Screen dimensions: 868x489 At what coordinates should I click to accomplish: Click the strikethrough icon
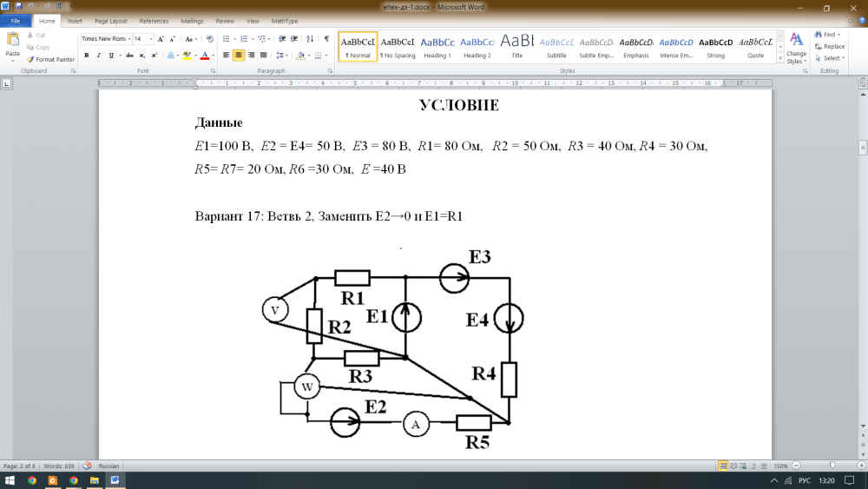click(x=128, y=55)
